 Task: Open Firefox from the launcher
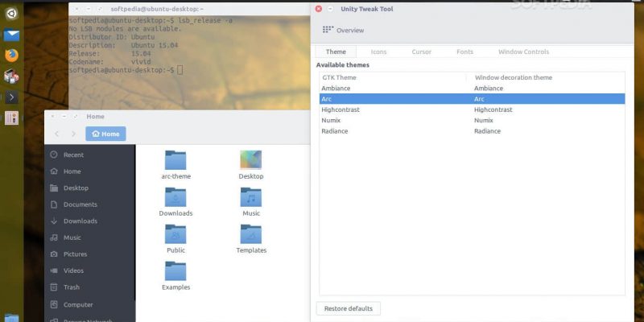coord(11,55)
